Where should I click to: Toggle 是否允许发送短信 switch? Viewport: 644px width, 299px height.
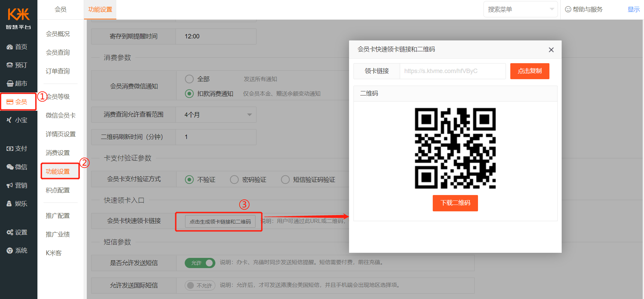point(200,263)
